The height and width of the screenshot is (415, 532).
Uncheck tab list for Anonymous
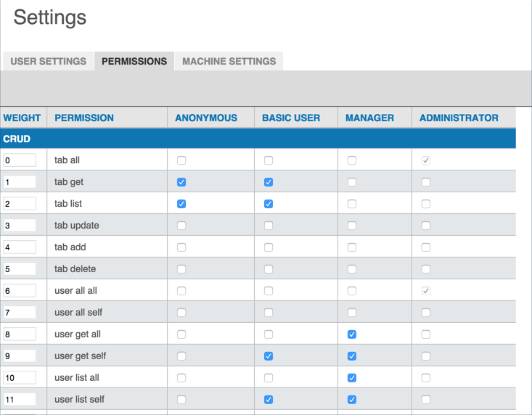[x=181, y=204]
